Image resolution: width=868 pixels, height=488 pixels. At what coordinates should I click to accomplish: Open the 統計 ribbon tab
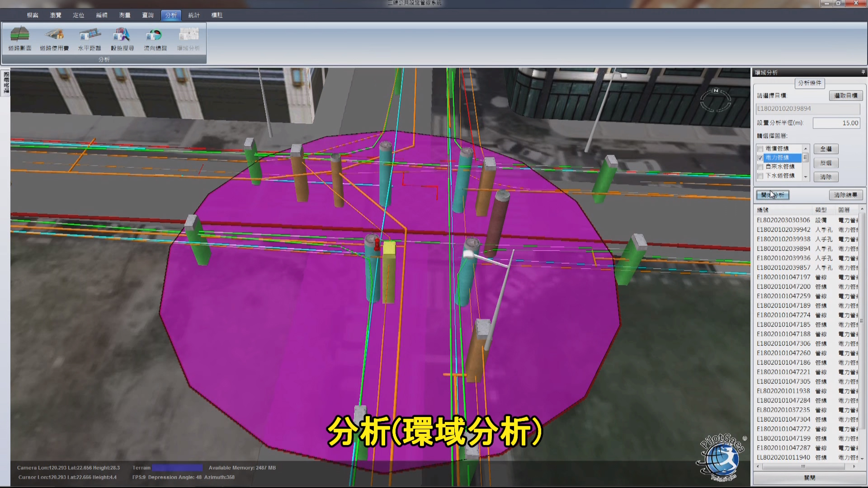(x=194, y=15)
